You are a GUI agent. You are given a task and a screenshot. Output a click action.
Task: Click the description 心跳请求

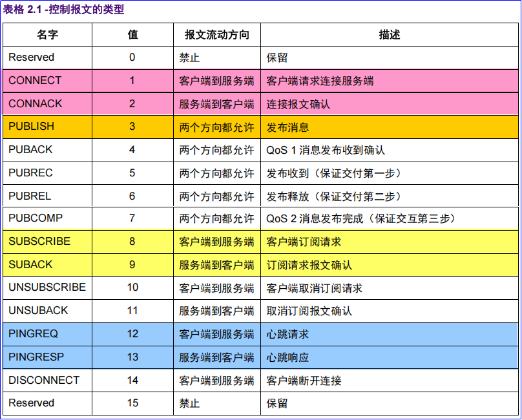point(287,335)
